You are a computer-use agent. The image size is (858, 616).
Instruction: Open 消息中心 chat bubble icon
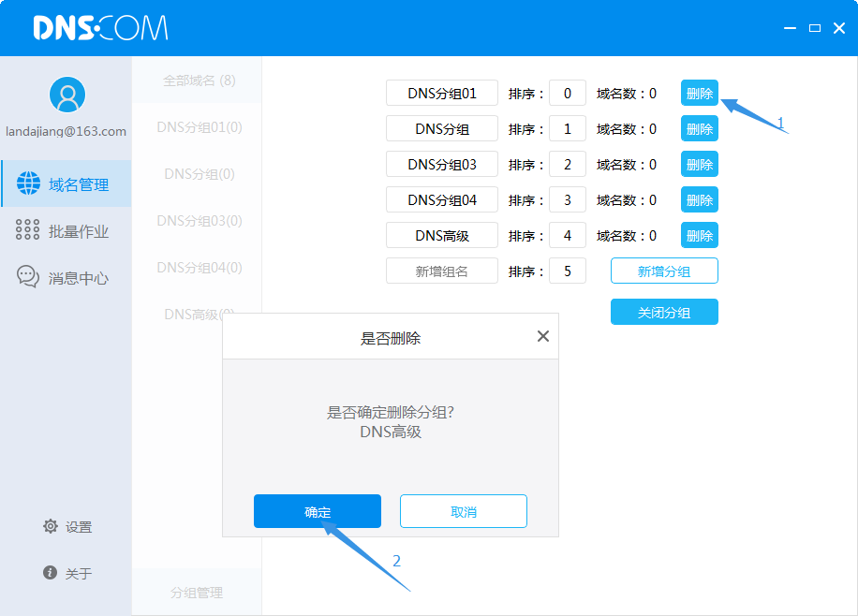(28, 277)
